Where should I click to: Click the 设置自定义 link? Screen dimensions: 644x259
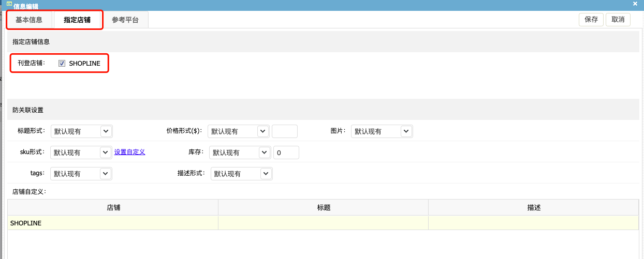[129, 152]
